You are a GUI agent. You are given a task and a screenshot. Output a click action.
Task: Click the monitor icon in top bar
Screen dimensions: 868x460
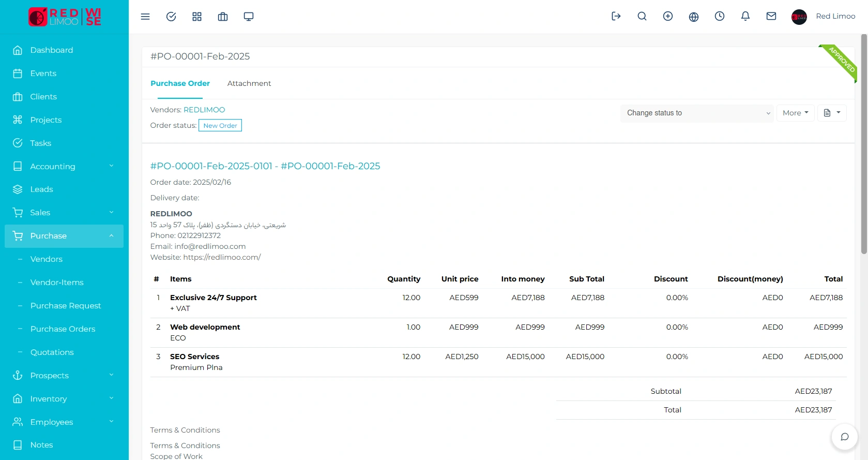click(x=249, y=17)
